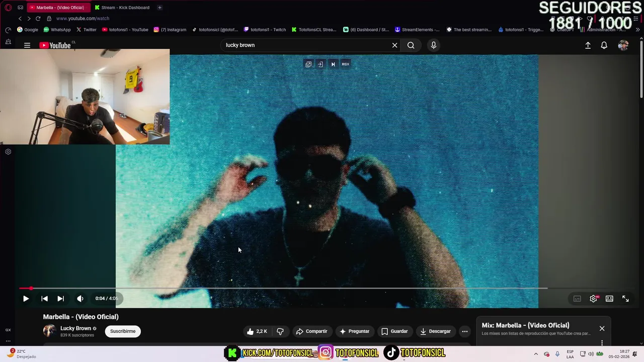Download the video with Descargar
The width and height of the screenshot is (644, 362).
[x=435, y=331]
